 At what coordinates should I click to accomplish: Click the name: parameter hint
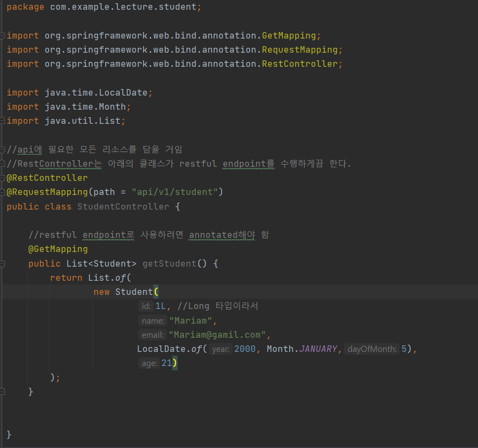(153, 321)
